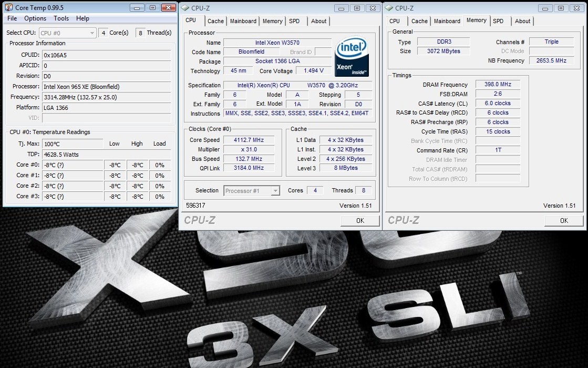This screenshot has width=588, height=368.
Task: Click the Technology value 45 nm
Action: click(x=239, y=70)
